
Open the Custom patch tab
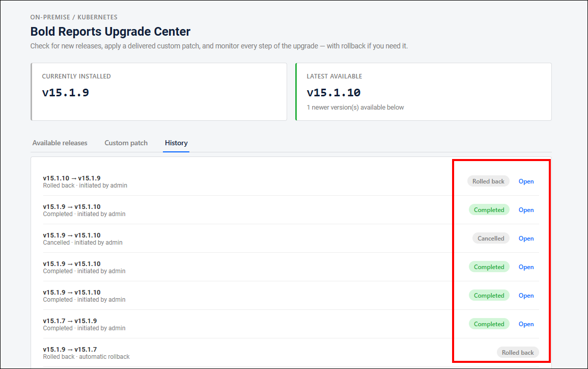126,143
